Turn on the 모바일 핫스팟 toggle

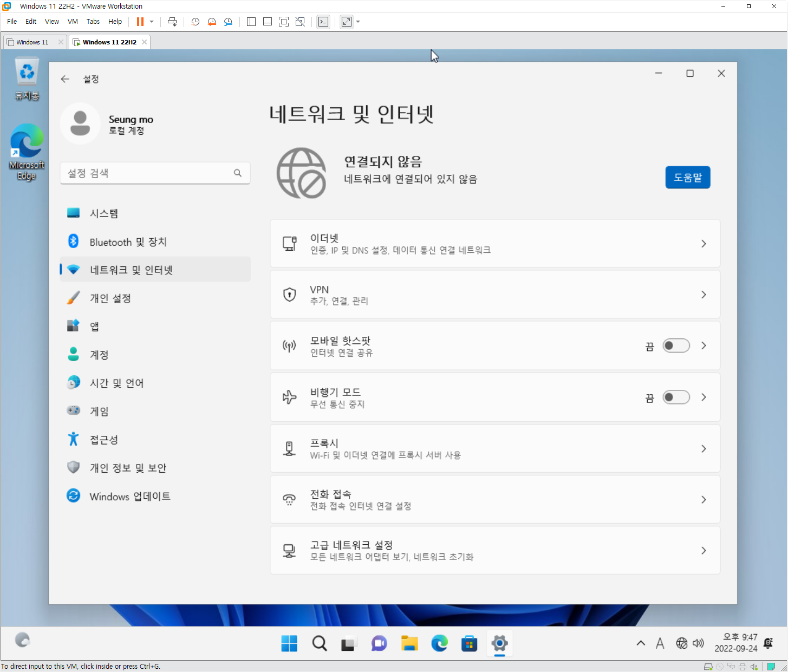(676, 345)
